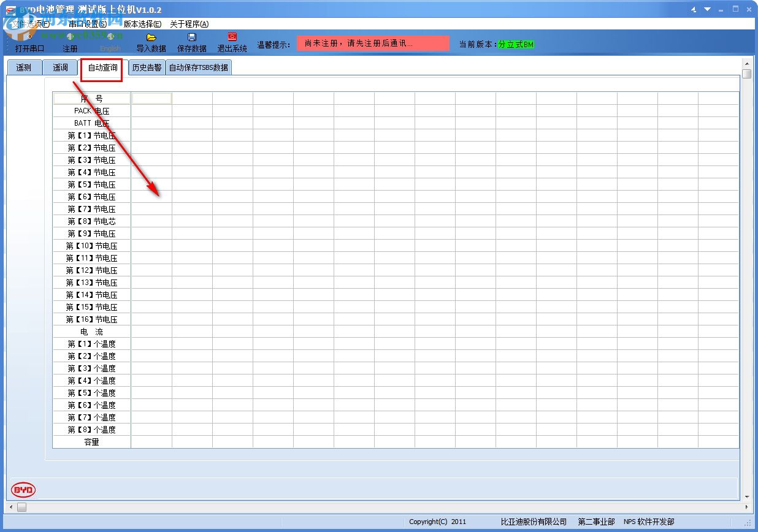
Task: Click the 打开串口 open serial port button
Action: click(x=29, y=43)
